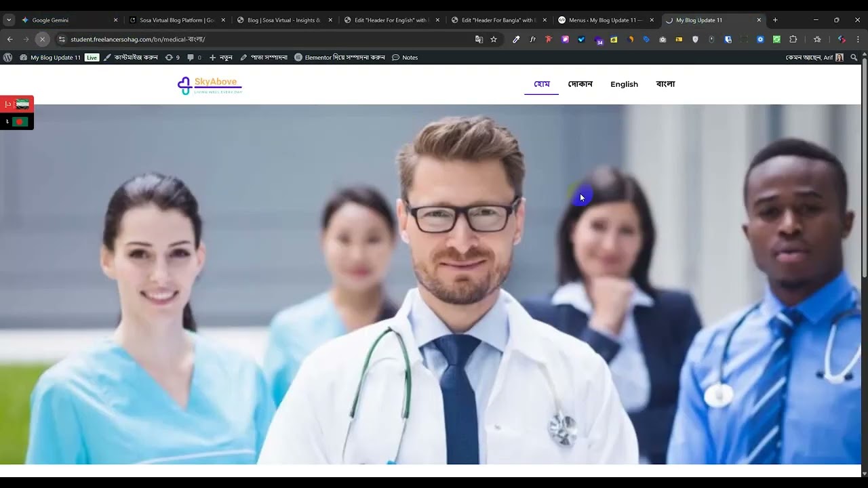This screenshot has width=868, height=488.
Task: Click the yellow square extension icon
Action: coord(614,39)
